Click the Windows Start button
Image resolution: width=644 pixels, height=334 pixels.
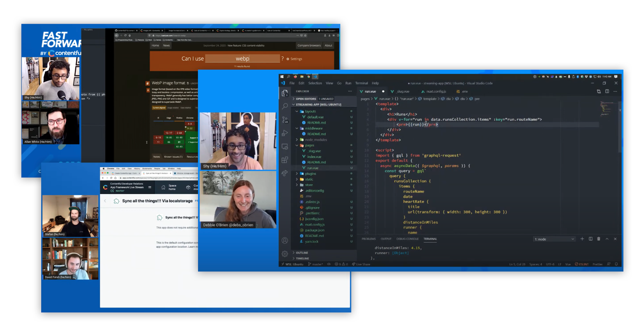[x=282, y=77]
